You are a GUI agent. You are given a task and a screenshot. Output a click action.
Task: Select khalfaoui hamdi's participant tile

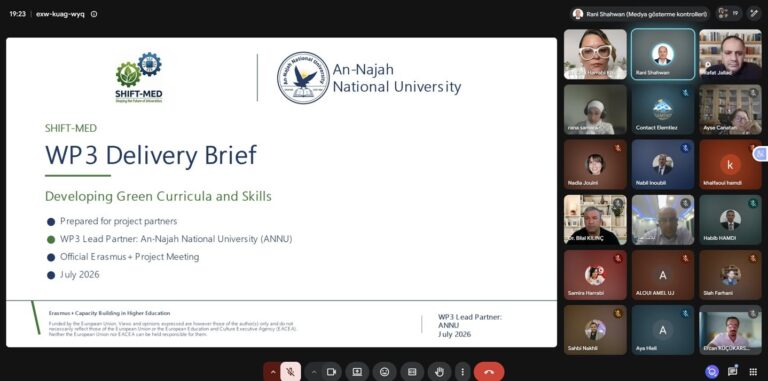pos(730,165)
